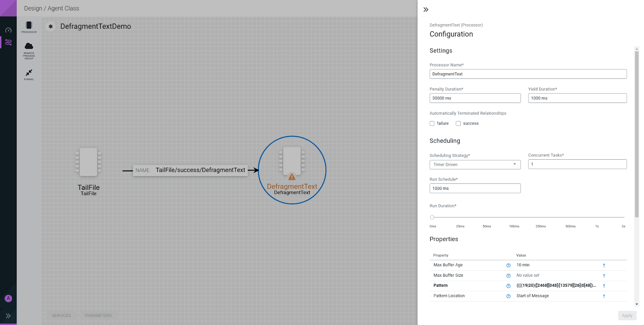This screenshot has height=325, width=644.
Task: Expand the left sidebar navigation
Action: click(8, 316)
